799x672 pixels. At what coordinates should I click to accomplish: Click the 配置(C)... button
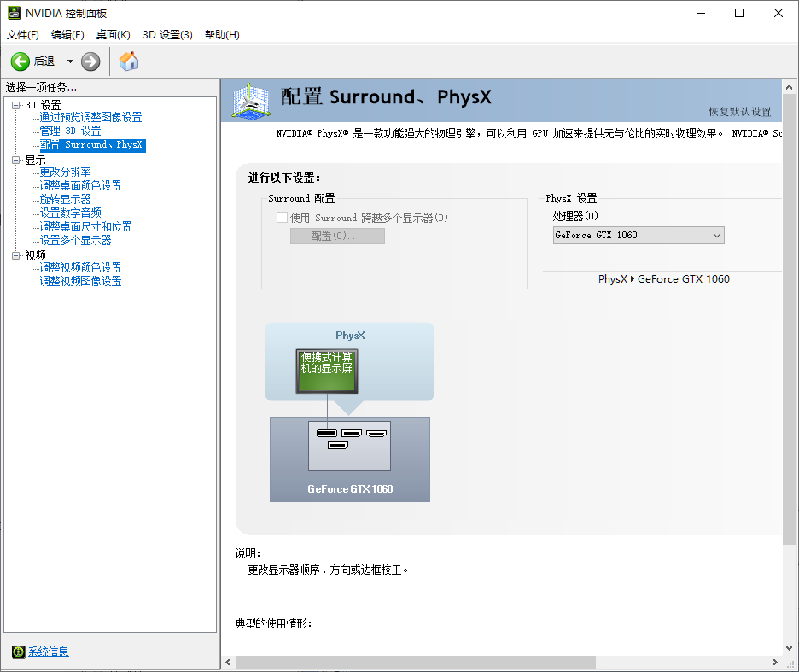337,236
